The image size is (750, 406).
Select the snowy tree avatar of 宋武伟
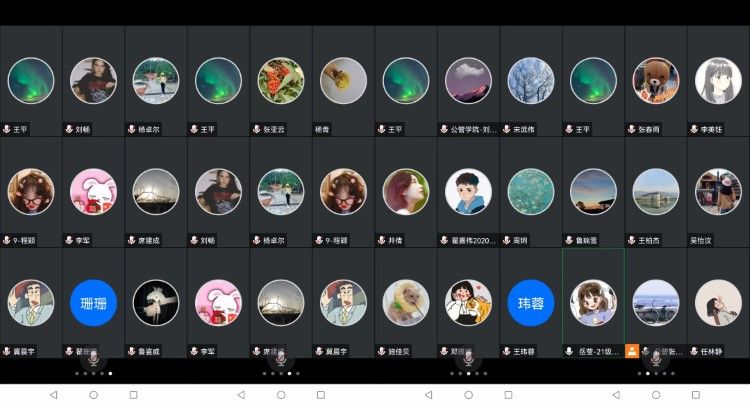pyautogui.click(x=530, y=81)
